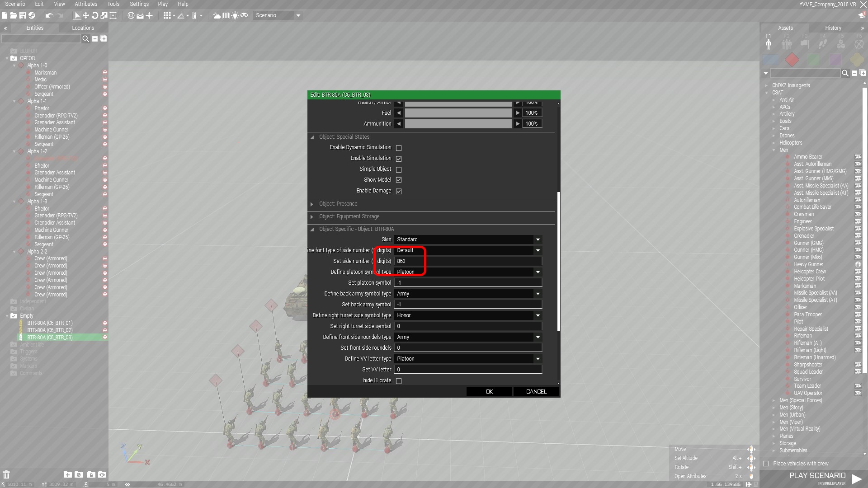The width and height of the screenshot is (868, 488).
Task: Click the undo arrow icon
Action: pyautogui.click(x=49, y=15)
